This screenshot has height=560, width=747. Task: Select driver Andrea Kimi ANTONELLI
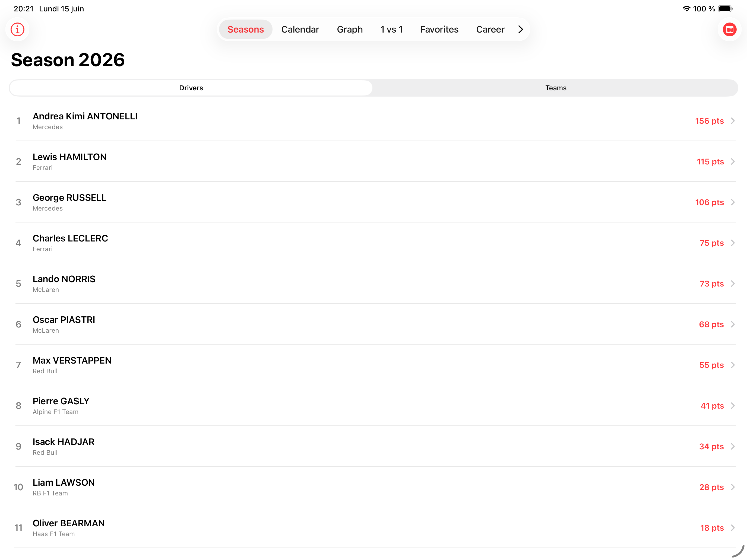click(85, 116)
